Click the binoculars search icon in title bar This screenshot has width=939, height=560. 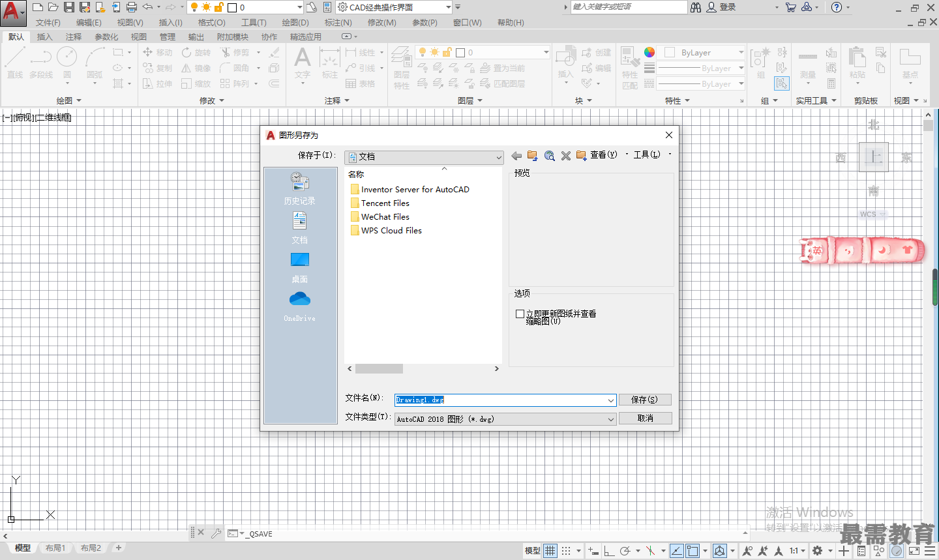coord(696,7)
